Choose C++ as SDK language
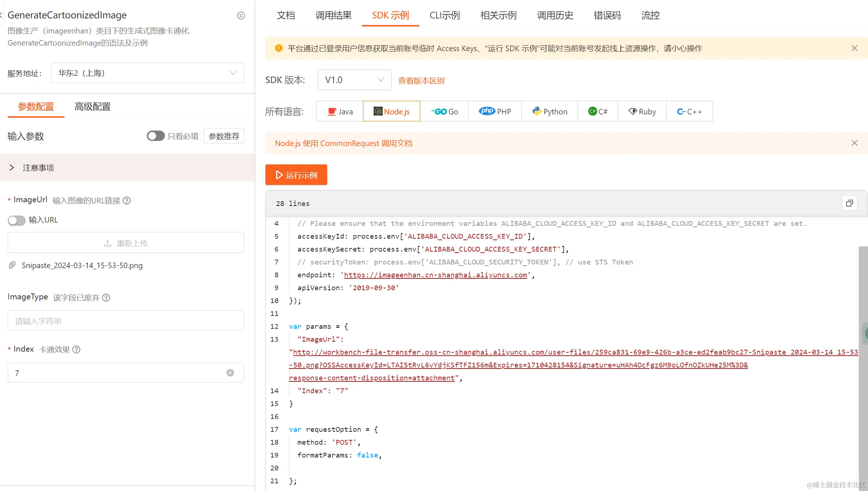 pyautogui.click(x=689, y=111)
